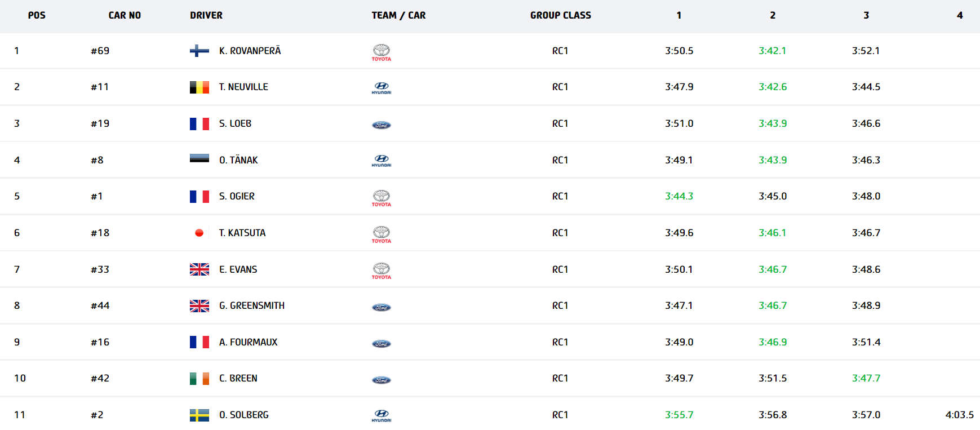Screen dimensions: 980x430
Task: Click Ogier's green 3:44.3 stage time
Action: coord(679,196)
